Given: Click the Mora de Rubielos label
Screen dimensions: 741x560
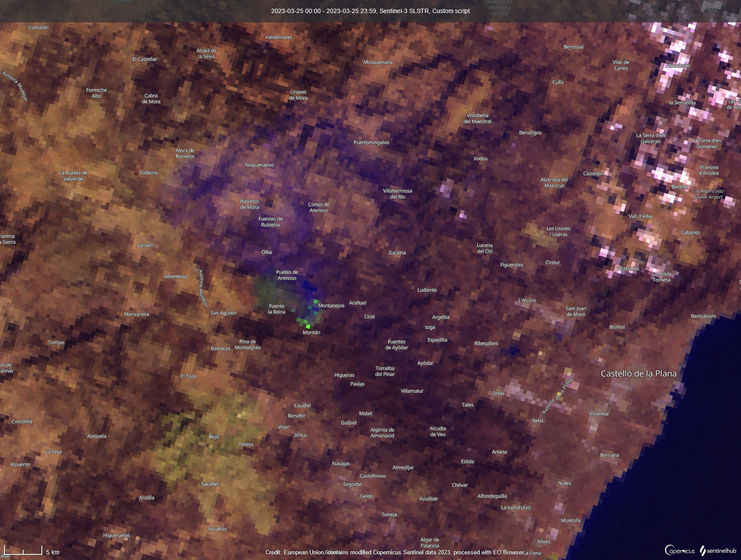Looking at the screenshot, I should point(184,153).
